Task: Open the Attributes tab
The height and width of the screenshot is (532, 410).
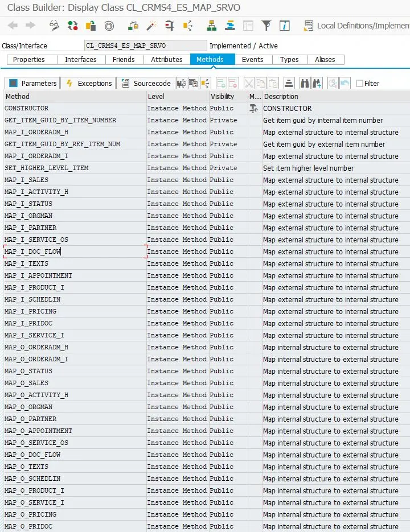Action: pos(167,59)
